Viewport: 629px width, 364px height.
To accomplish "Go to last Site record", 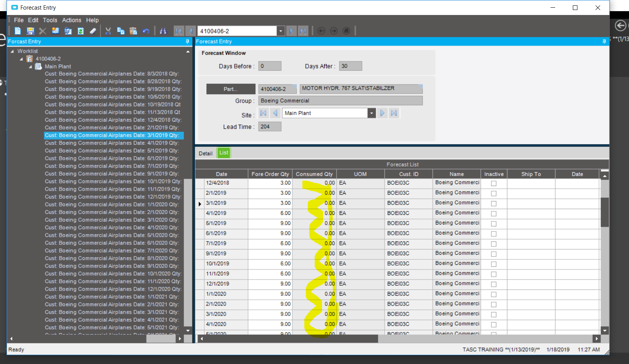I will (394, 113).
